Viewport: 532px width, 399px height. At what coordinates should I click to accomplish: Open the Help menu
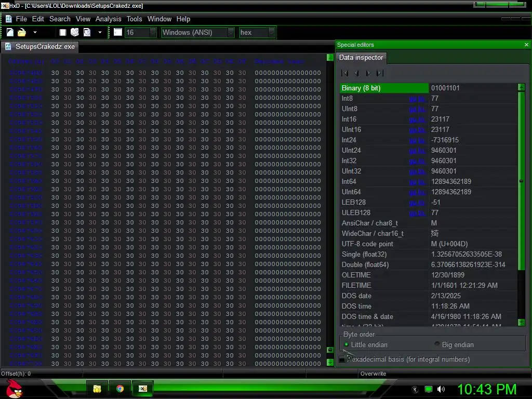click(183, 19)
